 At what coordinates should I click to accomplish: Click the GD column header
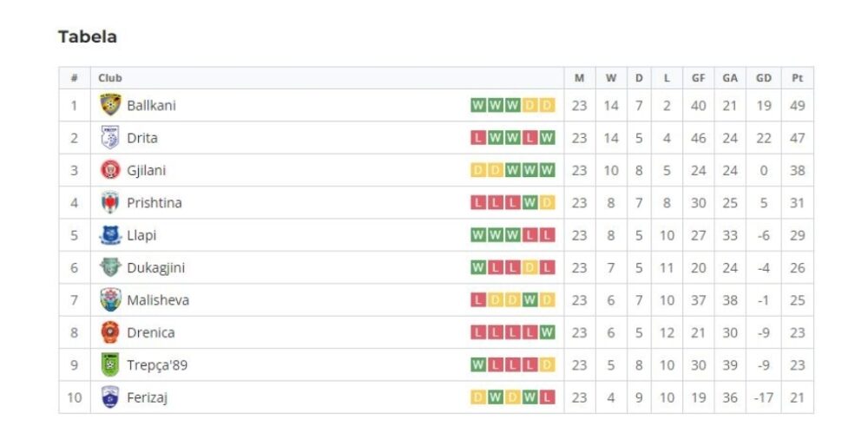point(763,78)
